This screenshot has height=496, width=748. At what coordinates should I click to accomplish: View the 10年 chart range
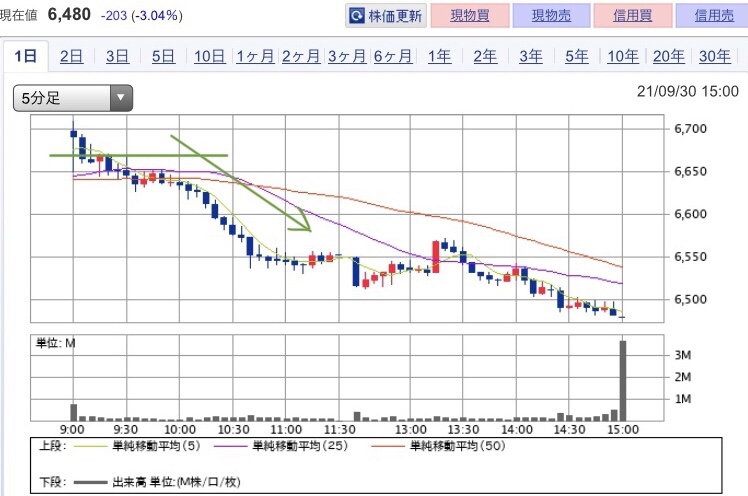(x=623, y=56)
